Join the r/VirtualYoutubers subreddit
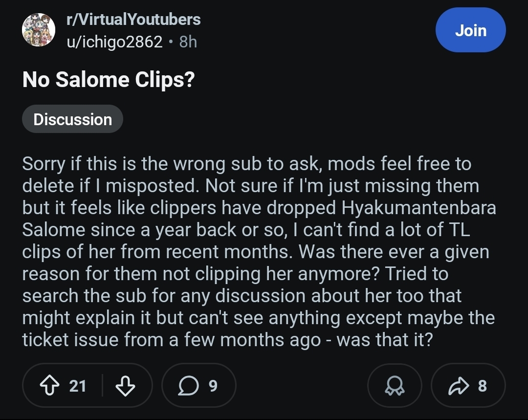528x420 pixels. coord(470,30)
